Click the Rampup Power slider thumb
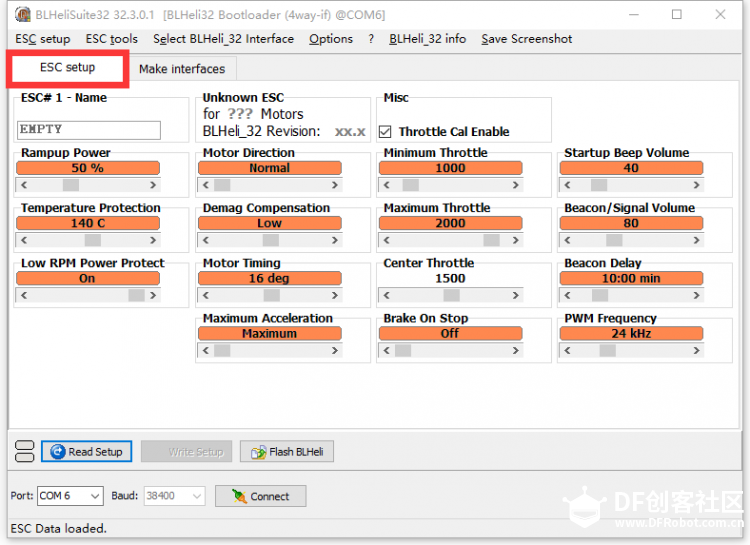This screenshot has height=545, width=750. (x=71, y=185)
